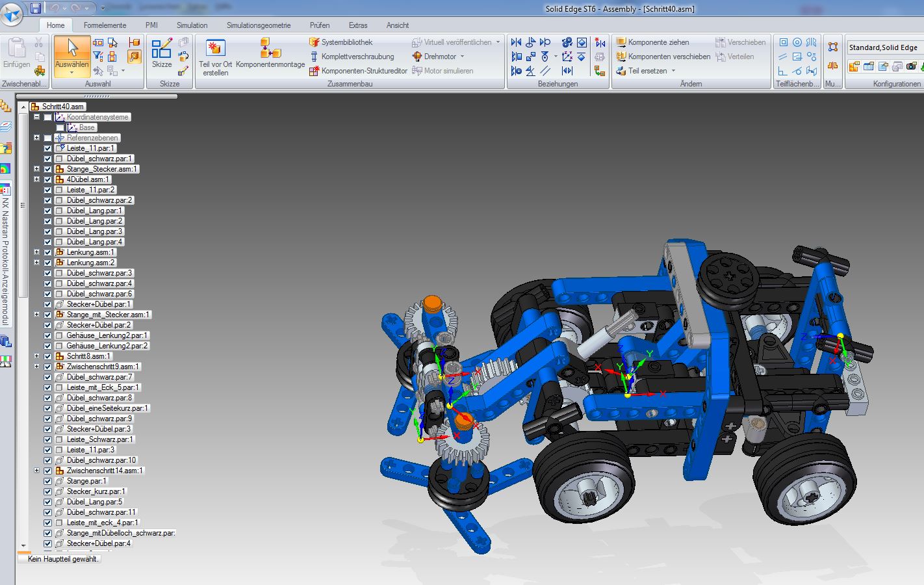Click the Teil ersetzen button
The height and width of the screenshot is (585, 924).
click(647, 71)
